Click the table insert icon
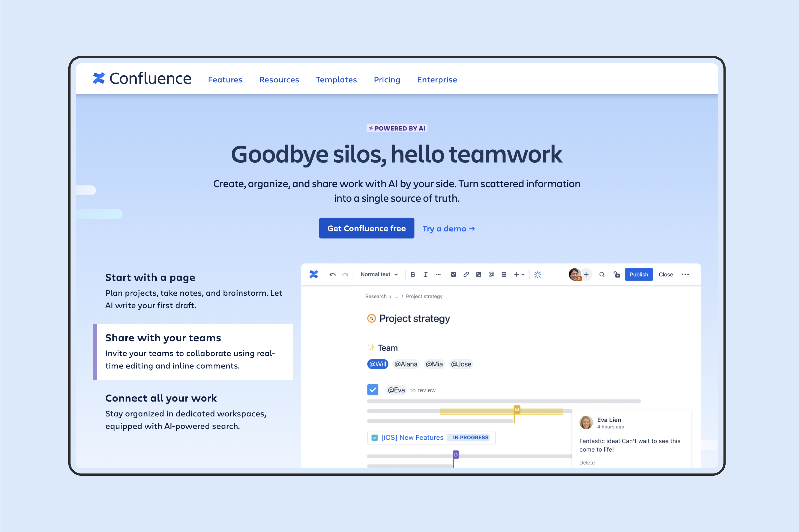Viewport: 799px width, 532px height. pyautogui.click(x=503, y=274)
